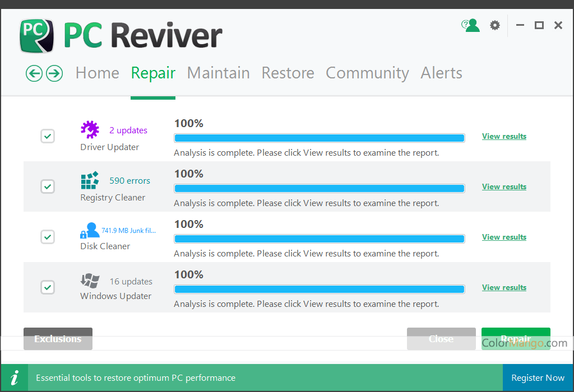View results for Registry Cleaner
This screenshot has width=574, height=392.
tap(504, 187)
